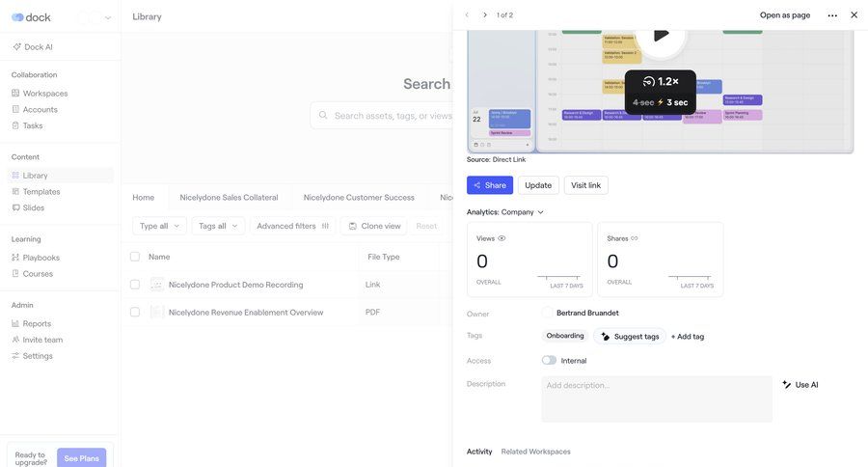The image size is (868, 467).
Task: Click the Courses sidebar icon
Action: click(15, 273)
